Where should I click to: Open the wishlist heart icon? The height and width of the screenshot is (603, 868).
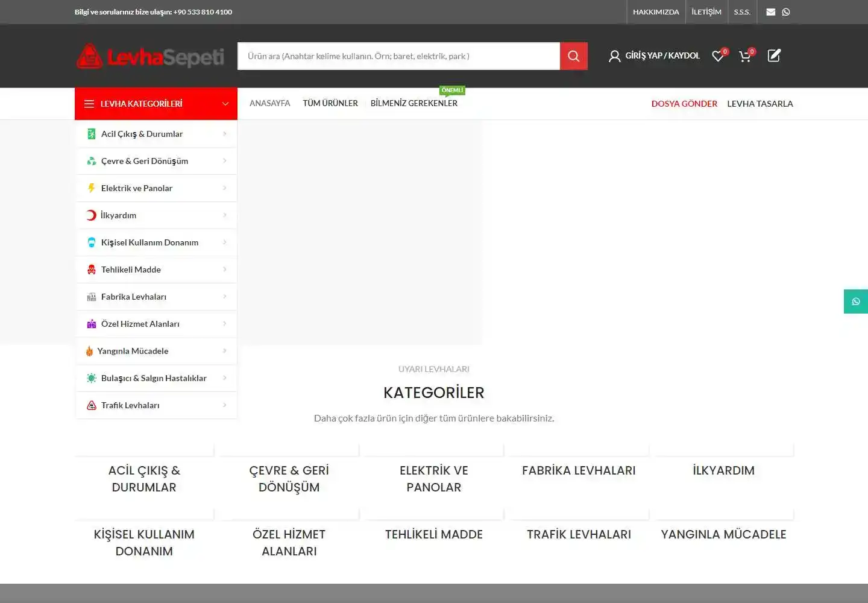tap(718, 56)
